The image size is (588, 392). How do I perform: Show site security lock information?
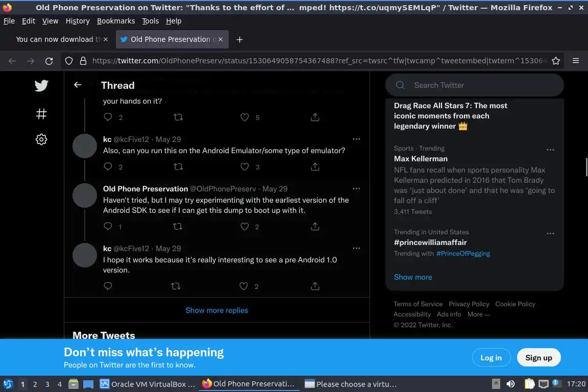[x=83, y=61]
